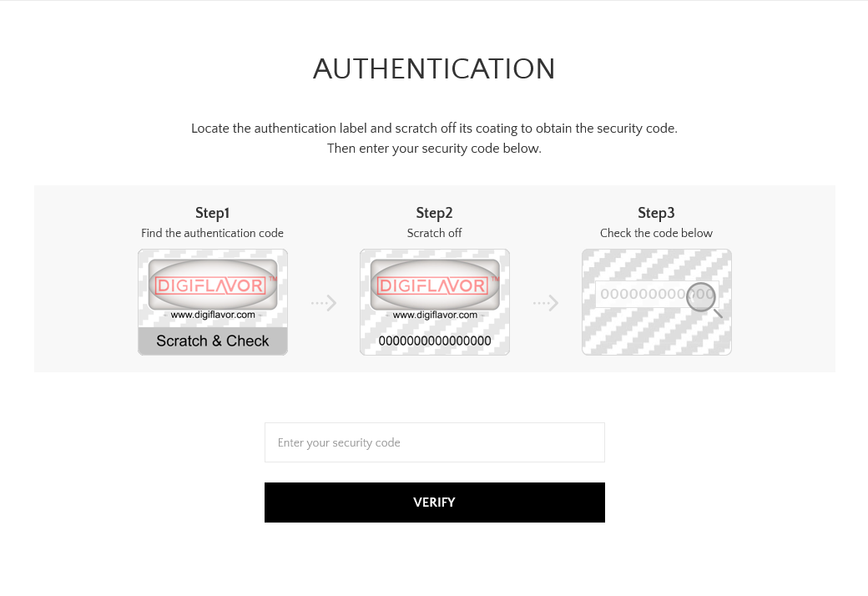
Task: Click the VERIFY button
Action: [434, 502]
